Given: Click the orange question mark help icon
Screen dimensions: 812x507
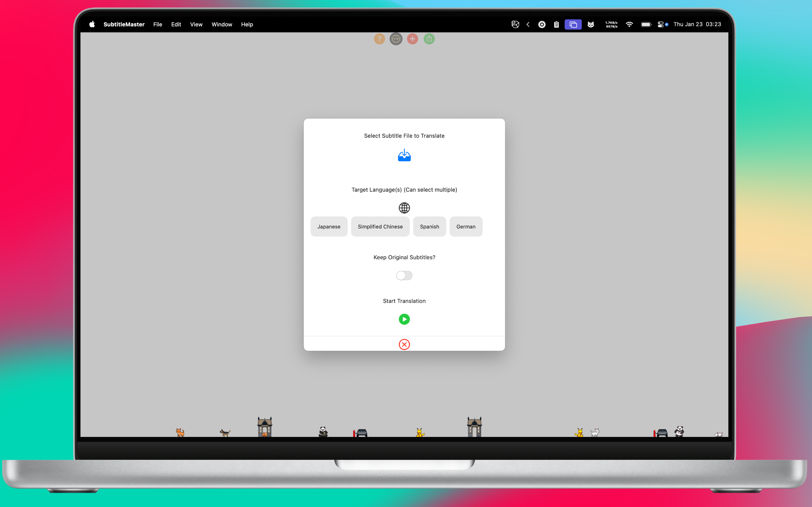Looking at the screenshot, I should point(379,39).
